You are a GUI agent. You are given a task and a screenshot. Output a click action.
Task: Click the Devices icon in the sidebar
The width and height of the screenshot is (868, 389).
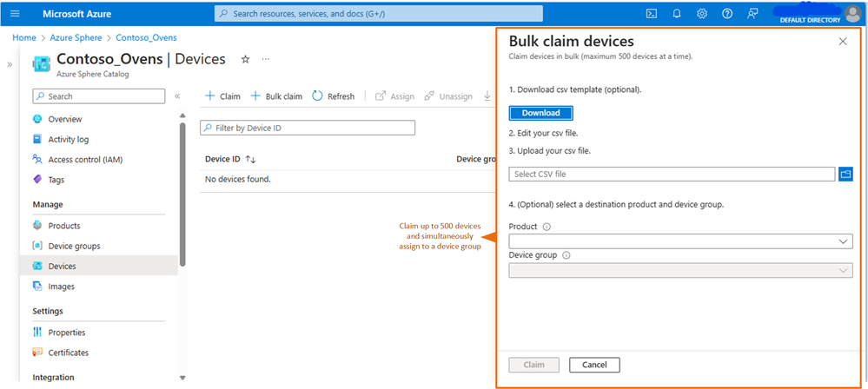37,267
